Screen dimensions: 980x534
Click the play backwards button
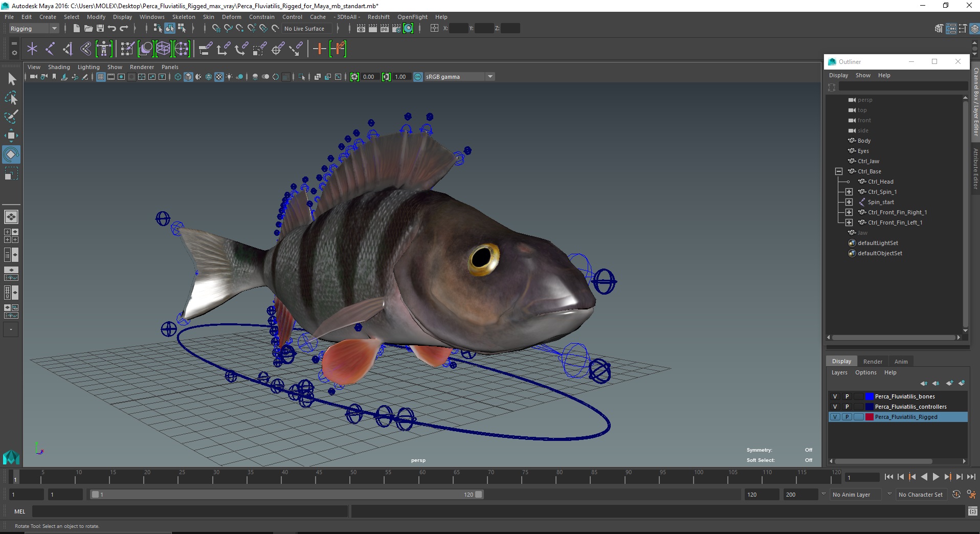(x=924, y=477)
